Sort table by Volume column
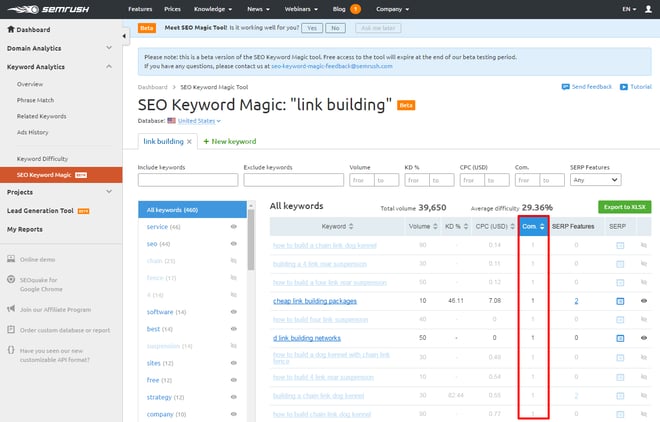 click(x=423, y=226)
